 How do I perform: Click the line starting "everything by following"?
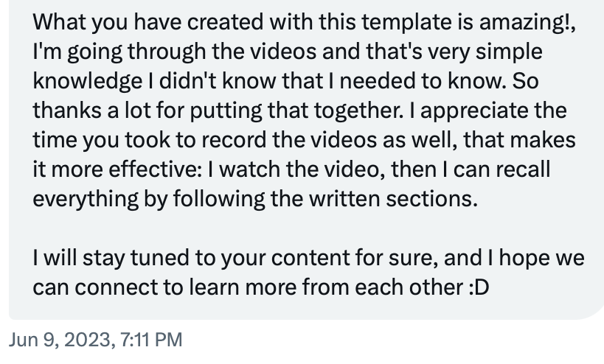(255, 199)
